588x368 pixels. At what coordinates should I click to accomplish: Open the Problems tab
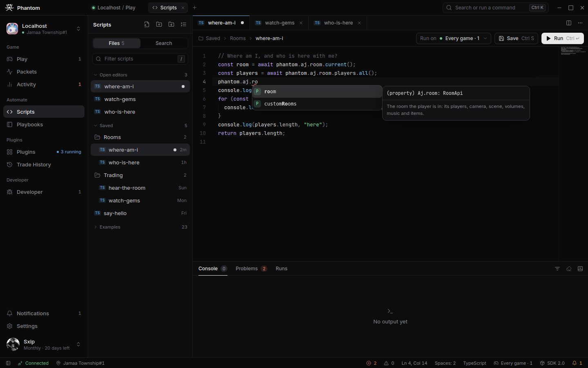coord(251,269)
